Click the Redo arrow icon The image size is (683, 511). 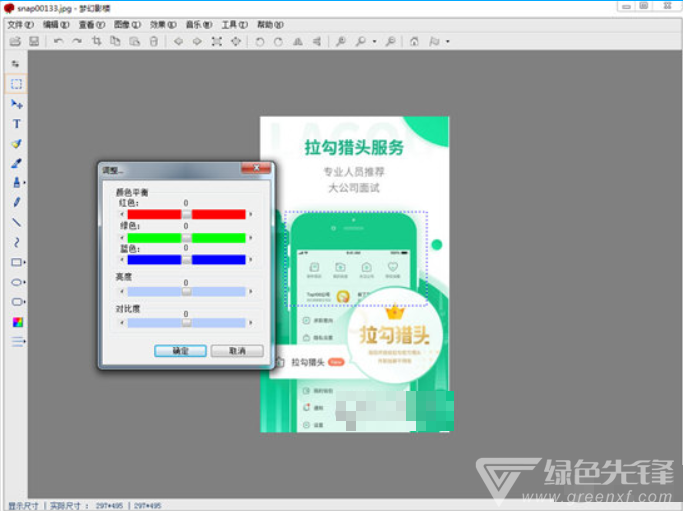[x=77, y=41]
